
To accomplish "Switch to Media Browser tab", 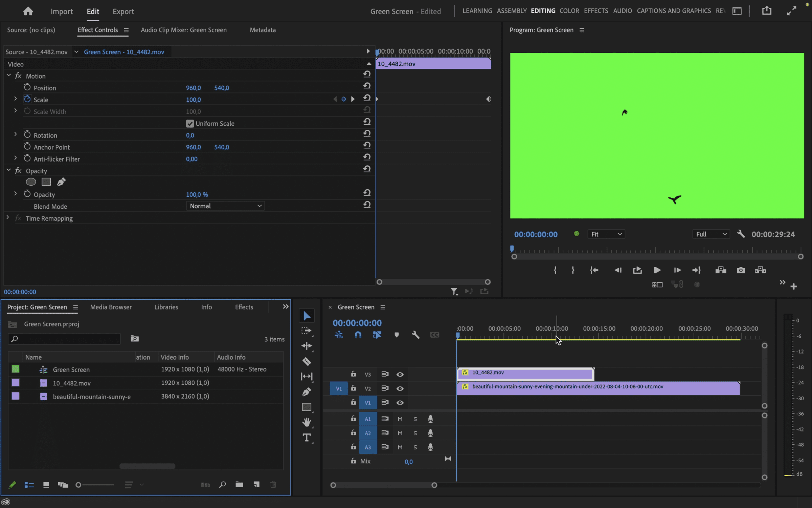I will tap(111, 307).
